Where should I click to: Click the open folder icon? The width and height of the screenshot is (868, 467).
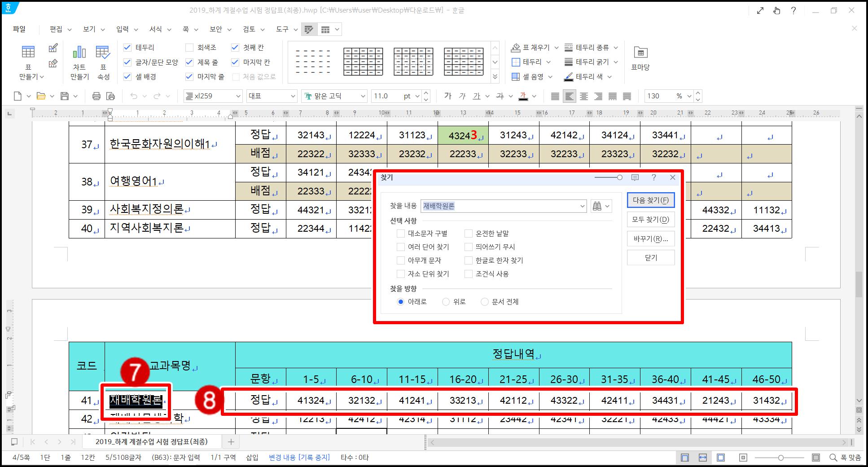(41, 96)
